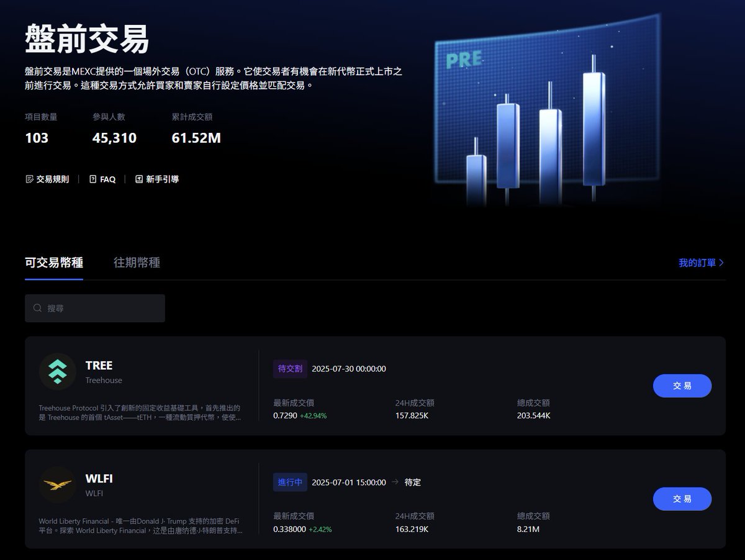
Task: Click the +2.42% change value
Action: [320, 530]
